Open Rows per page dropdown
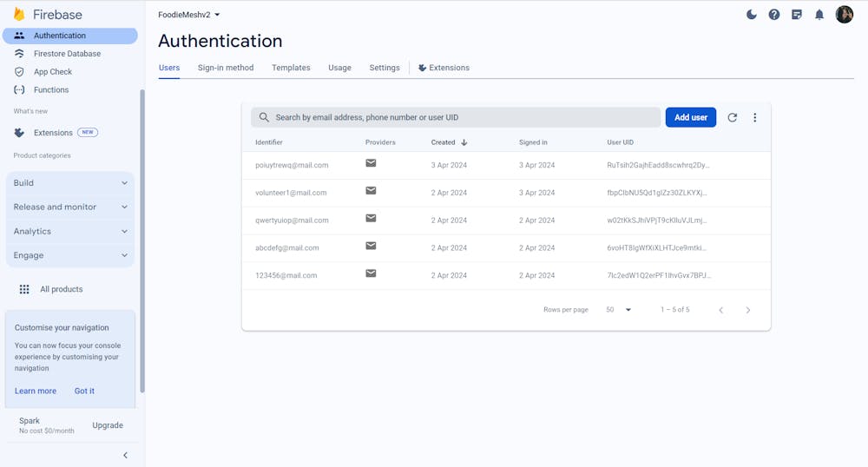This screenshot has width=868, height=467. click(619, 310)
